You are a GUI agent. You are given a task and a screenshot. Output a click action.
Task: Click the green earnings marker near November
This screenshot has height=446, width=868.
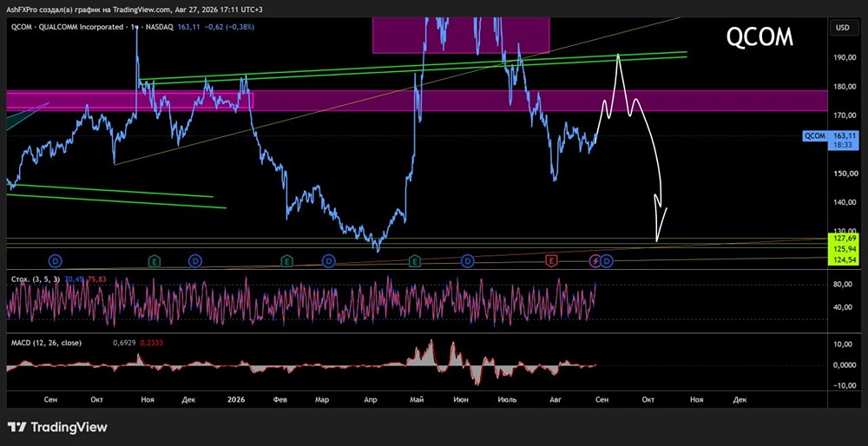tap(155, 260)
